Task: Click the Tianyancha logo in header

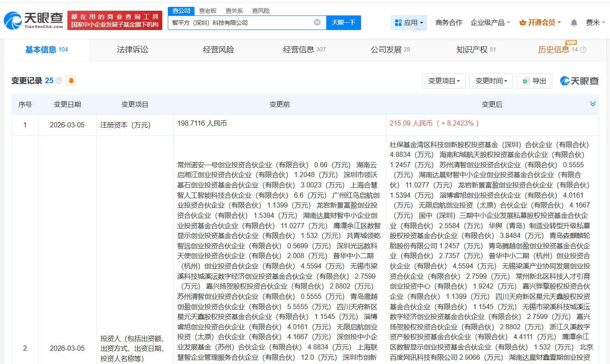Action: [x=33, y=20]
